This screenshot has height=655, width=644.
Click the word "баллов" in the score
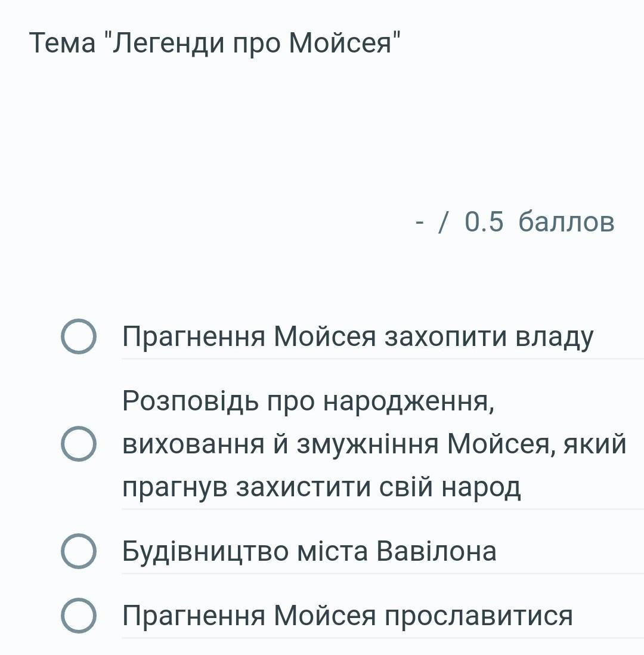(566, 221)
